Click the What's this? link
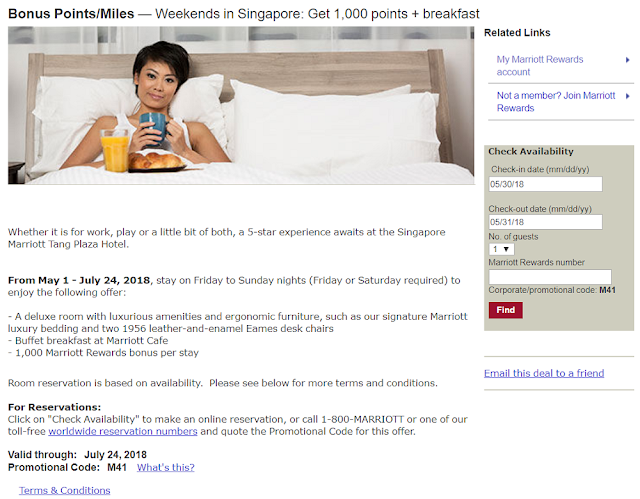This screenshot has width=640, height=499. (165, 467)
